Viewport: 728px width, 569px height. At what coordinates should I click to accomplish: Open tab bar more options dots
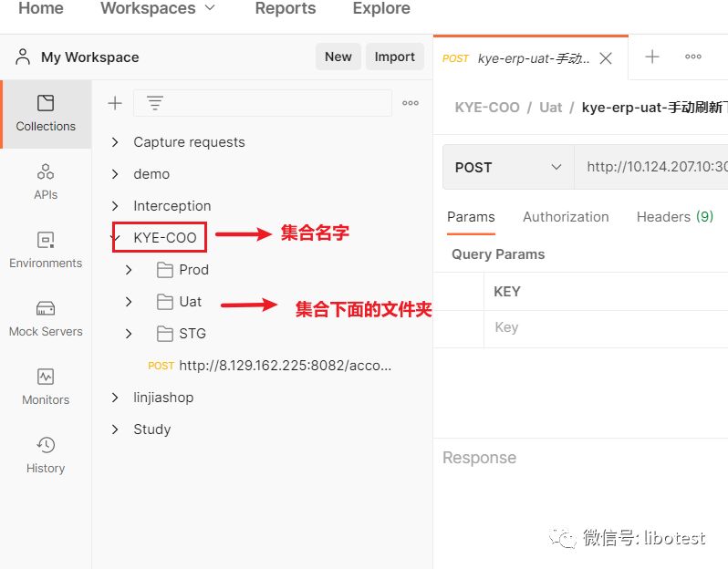click(x=692, y=57)
